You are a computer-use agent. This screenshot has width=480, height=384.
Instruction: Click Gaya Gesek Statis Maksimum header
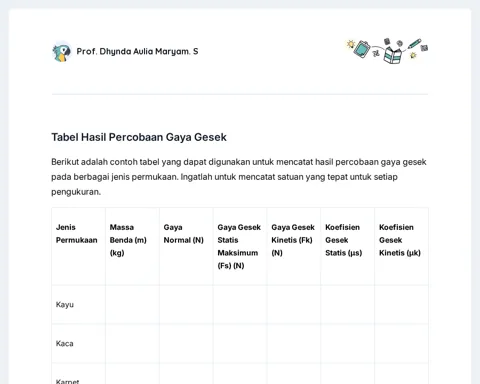[x=239, y=246]
